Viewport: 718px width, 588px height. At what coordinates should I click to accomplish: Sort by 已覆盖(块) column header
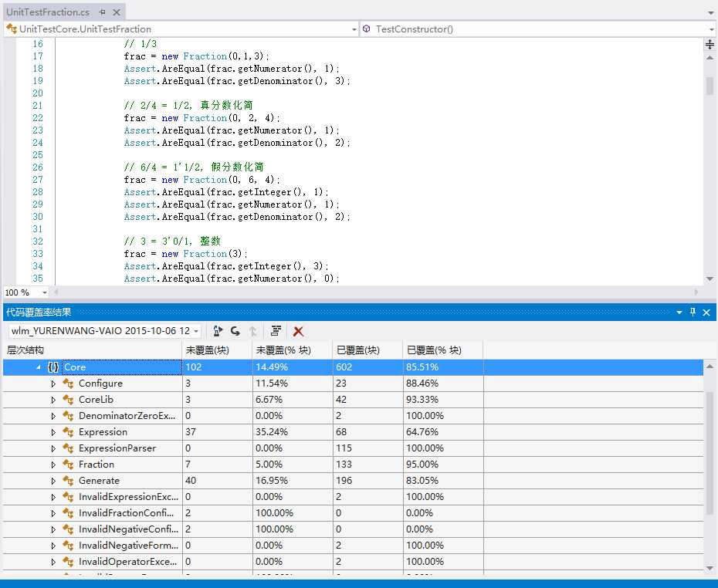[367, 350]
